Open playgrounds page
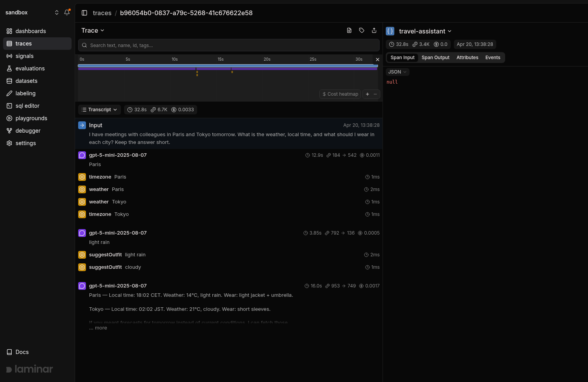This screenshot has height=382, width=588. point(37,118)
